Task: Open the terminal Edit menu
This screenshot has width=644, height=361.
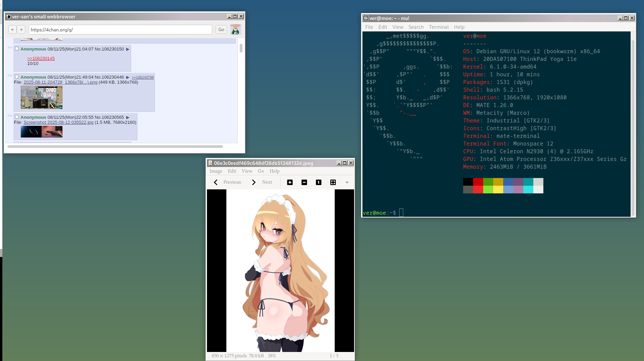Action: (383, 27)
